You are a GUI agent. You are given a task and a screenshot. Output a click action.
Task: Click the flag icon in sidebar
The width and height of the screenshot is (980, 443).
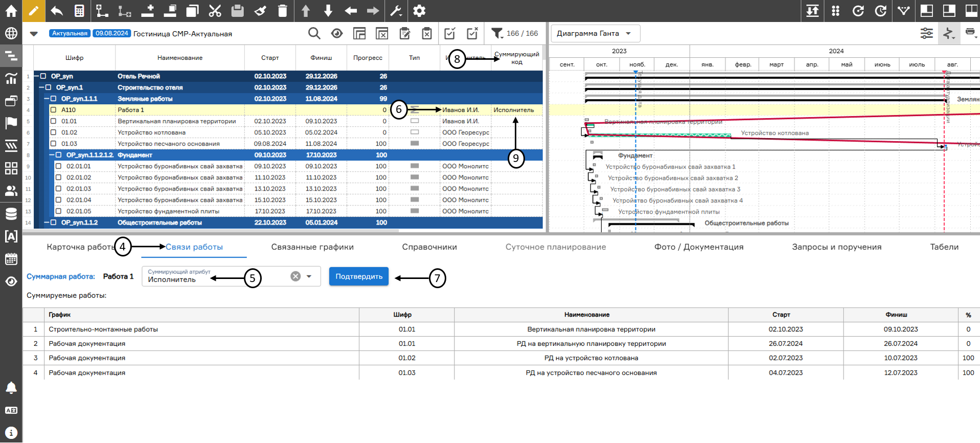pyautogui.click(x=11, y=123)
